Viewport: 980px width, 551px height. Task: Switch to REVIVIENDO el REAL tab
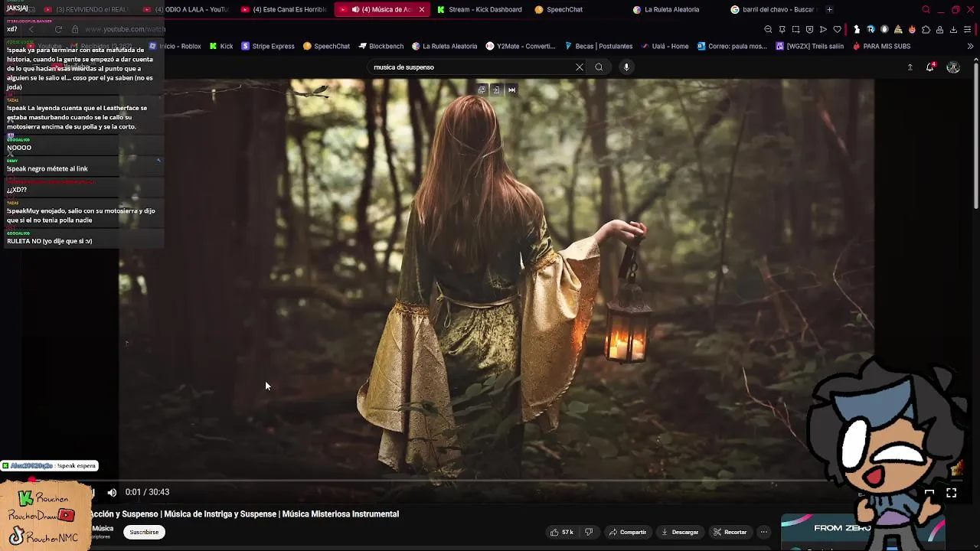click(86, 9)
